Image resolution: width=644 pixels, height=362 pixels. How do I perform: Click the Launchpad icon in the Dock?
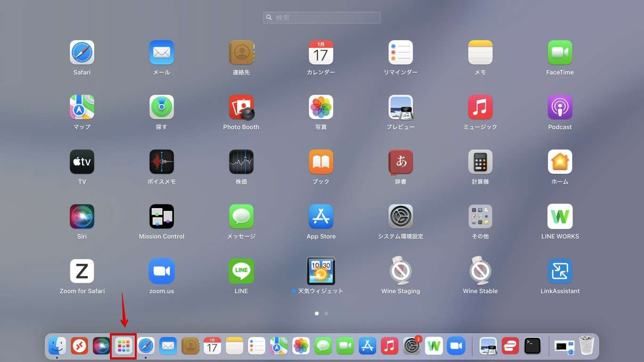124,346
